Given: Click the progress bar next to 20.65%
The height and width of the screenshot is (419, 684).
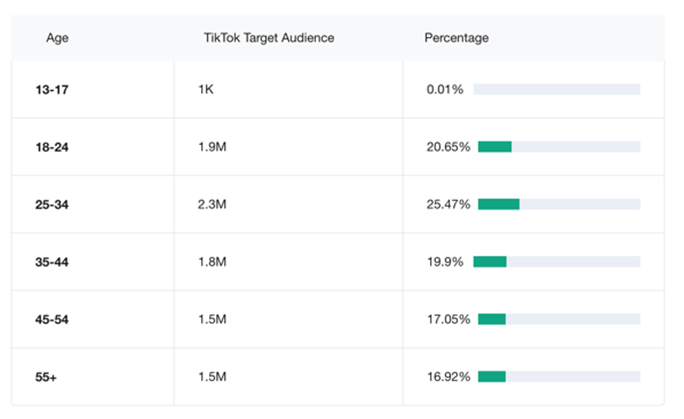Looking at the screenshot, I should point(558,147).
